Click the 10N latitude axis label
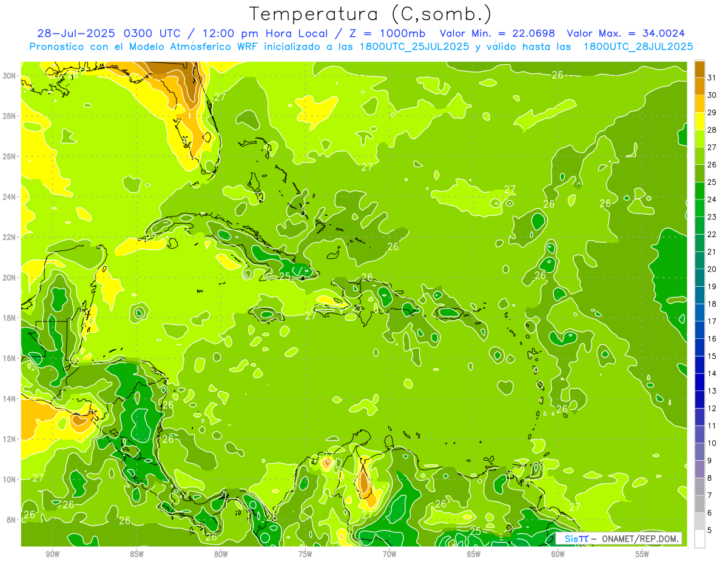The width and height of the screenshot is (728, 562). click(10, 479)
